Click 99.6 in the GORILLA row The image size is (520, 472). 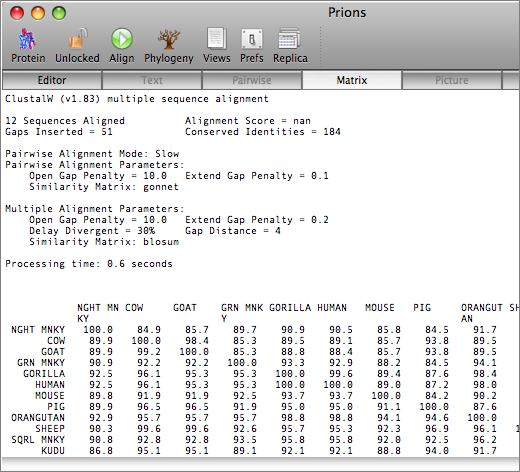point(341,374)
